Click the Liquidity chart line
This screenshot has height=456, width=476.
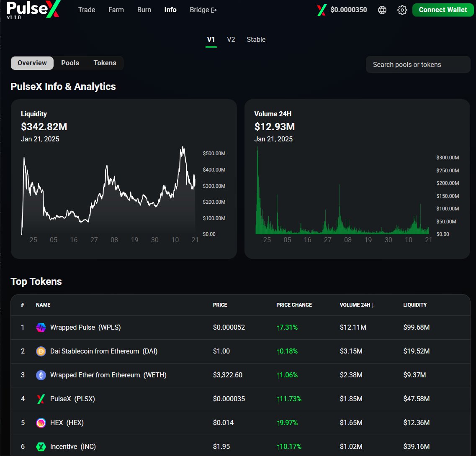(x=108, y=190)
